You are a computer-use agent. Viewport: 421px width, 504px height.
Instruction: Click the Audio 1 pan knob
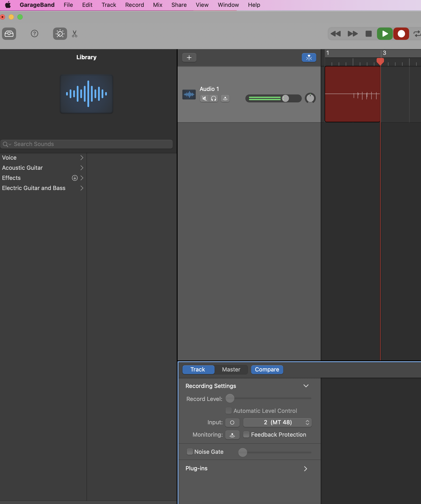click(x=310, y=98)
